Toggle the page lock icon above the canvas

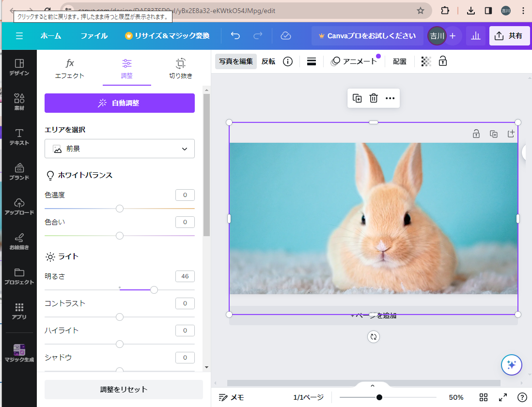coord(476,134)
